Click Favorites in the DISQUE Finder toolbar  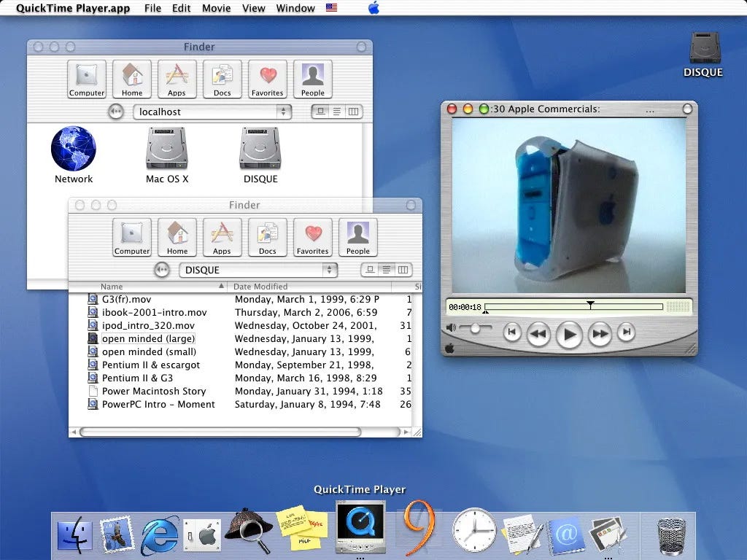[x=312, y=237]
